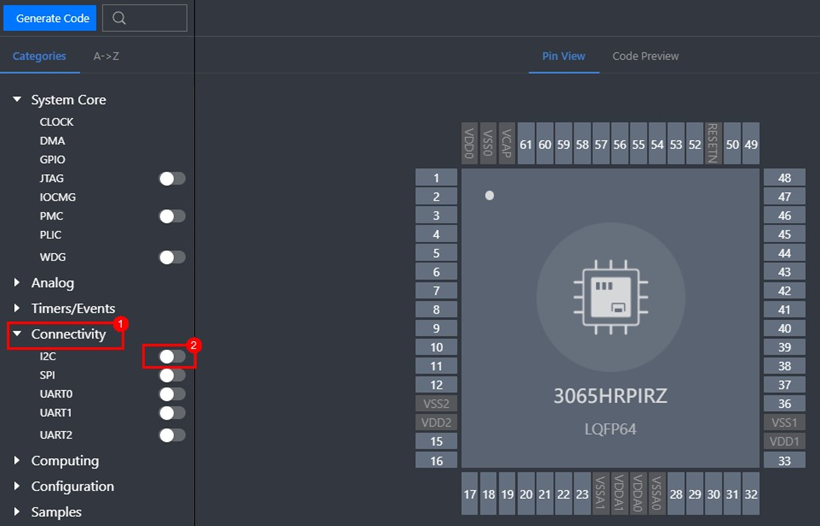Click the search magnifier icon

coord(120,18)
